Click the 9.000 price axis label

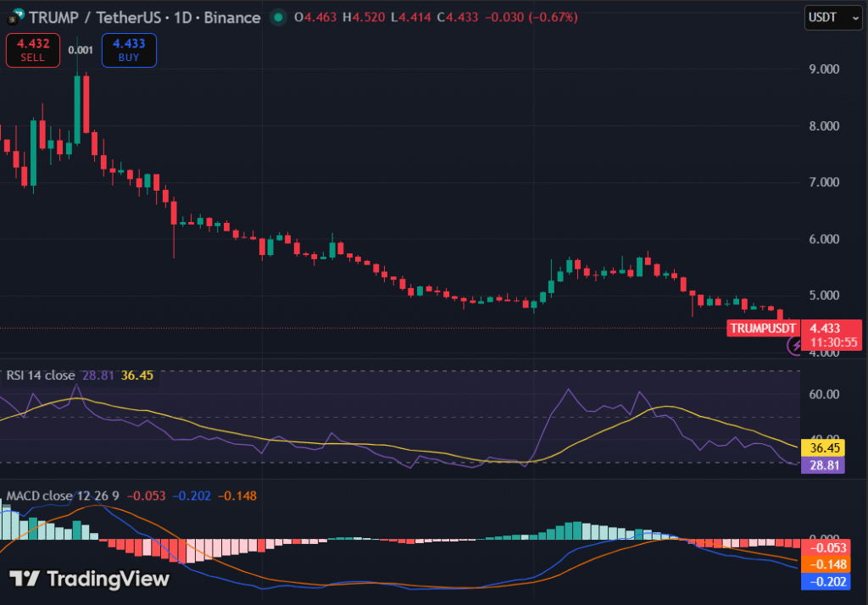tap(826, 69)
